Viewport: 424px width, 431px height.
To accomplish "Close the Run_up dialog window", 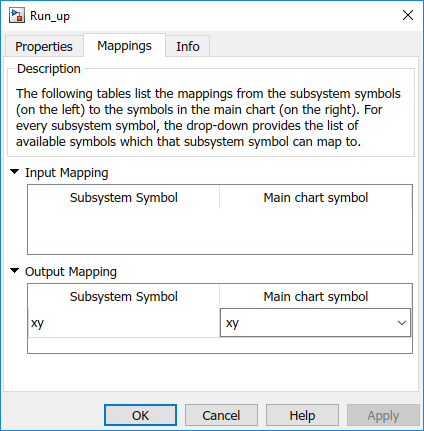I will click(x=408, y=15).
